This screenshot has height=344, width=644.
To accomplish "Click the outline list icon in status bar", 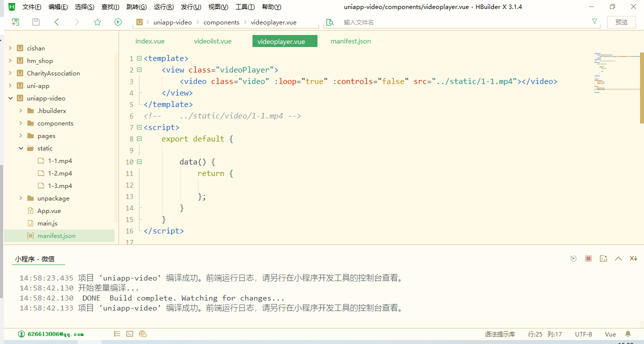I will coord(117,334).
